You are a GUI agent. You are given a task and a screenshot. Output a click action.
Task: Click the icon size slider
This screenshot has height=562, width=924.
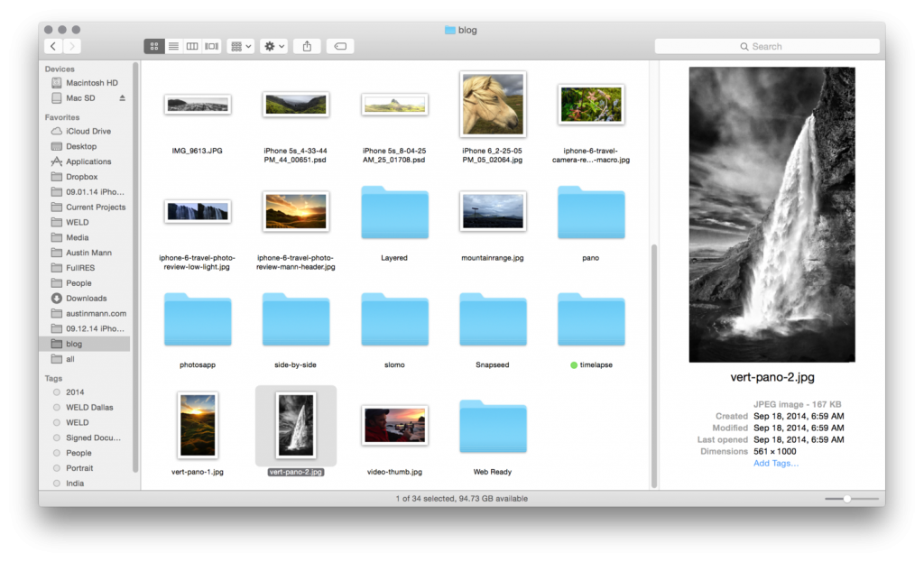(848, 497)
